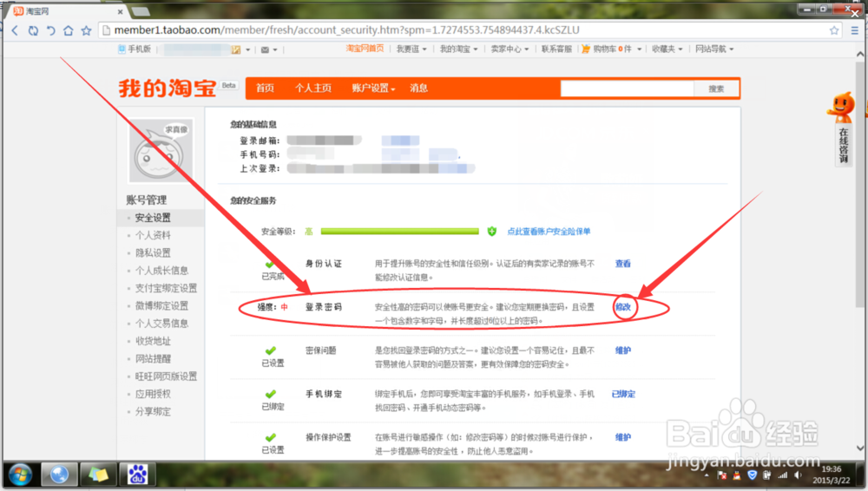
Task: Reload the page with the refresh icon
Action: pos(33,30)
